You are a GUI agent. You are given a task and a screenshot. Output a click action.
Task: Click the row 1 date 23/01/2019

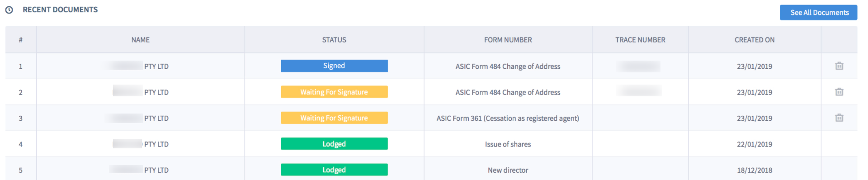pyautogui.click(x=755, y=66)
